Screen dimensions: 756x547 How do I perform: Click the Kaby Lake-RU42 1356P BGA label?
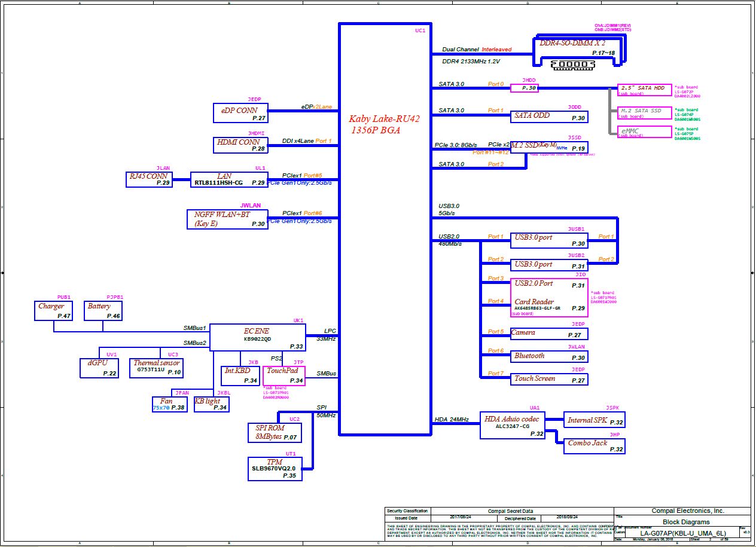tap(385, 124)
